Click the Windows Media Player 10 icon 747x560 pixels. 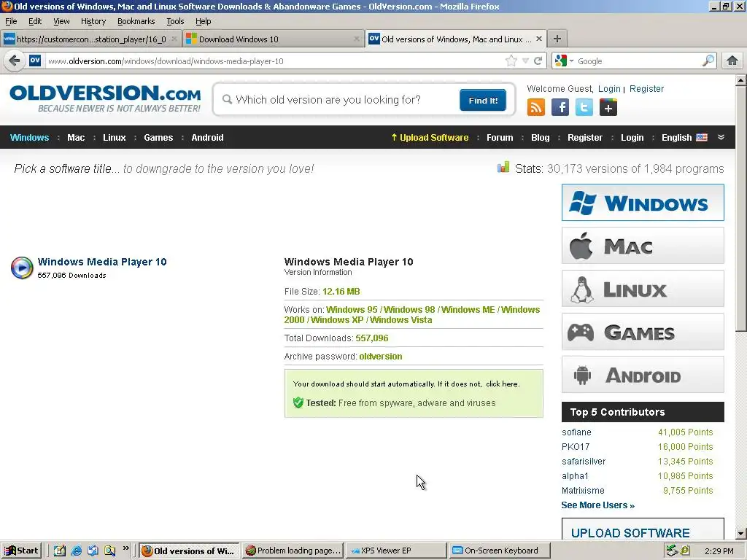(x=22, y=268)
